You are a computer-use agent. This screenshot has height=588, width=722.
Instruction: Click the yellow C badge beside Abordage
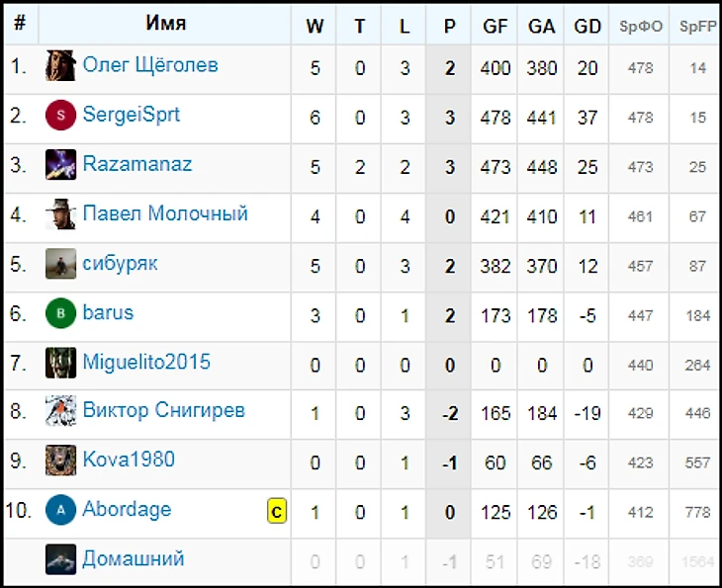(x=277, y=511)
